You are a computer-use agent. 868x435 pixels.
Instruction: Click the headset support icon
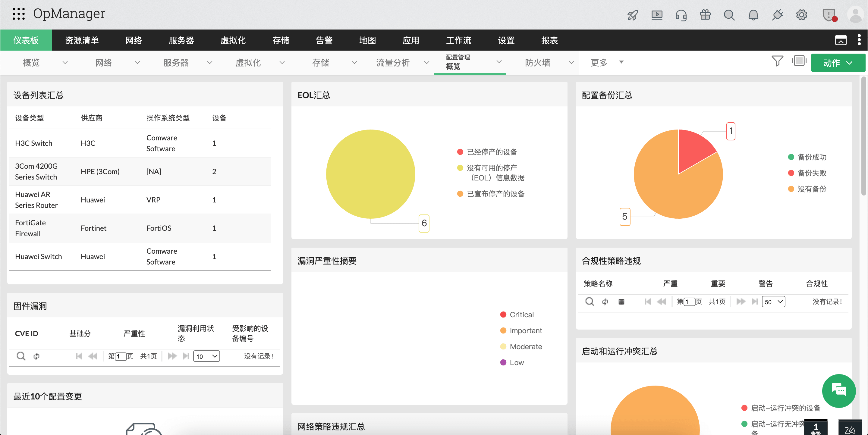pos(681,15)
